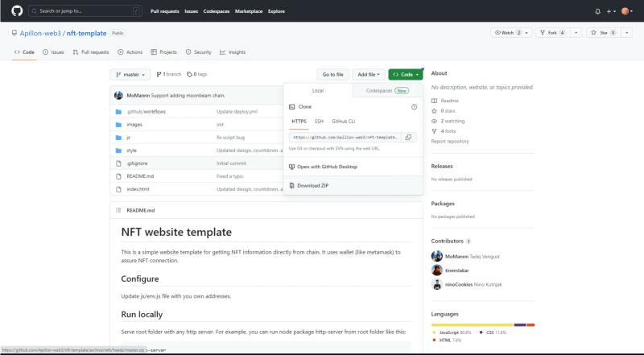The width and height of the screenshot is (644, 355).
Task: Open the GitHub home logo
Action: coord(17,11)
